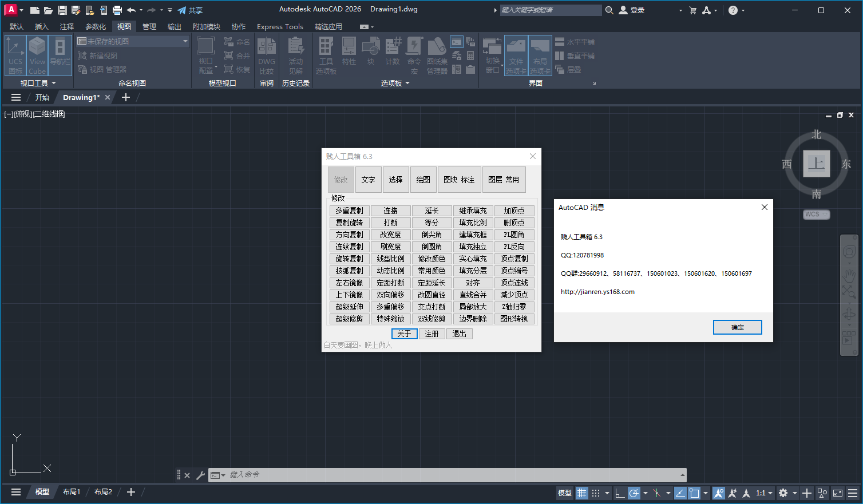Click the keyword search input field
This screenshot has width=863, height=504.
[551, 10]
